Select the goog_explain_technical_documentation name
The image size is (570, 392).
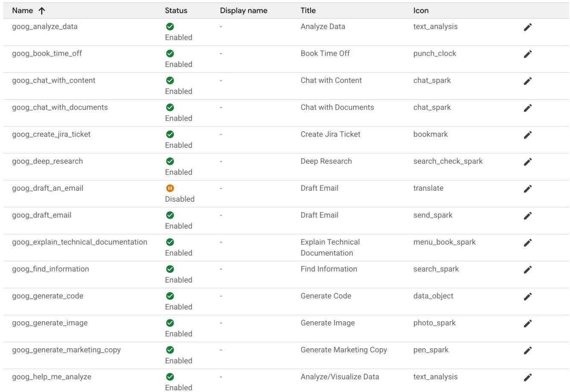pos(79,242)
